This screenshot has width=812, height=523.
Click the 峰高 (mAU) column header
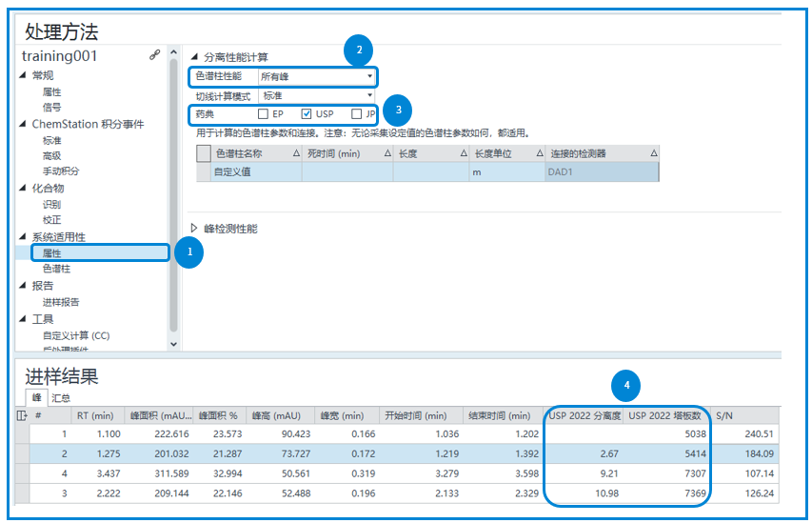(280, 415)
